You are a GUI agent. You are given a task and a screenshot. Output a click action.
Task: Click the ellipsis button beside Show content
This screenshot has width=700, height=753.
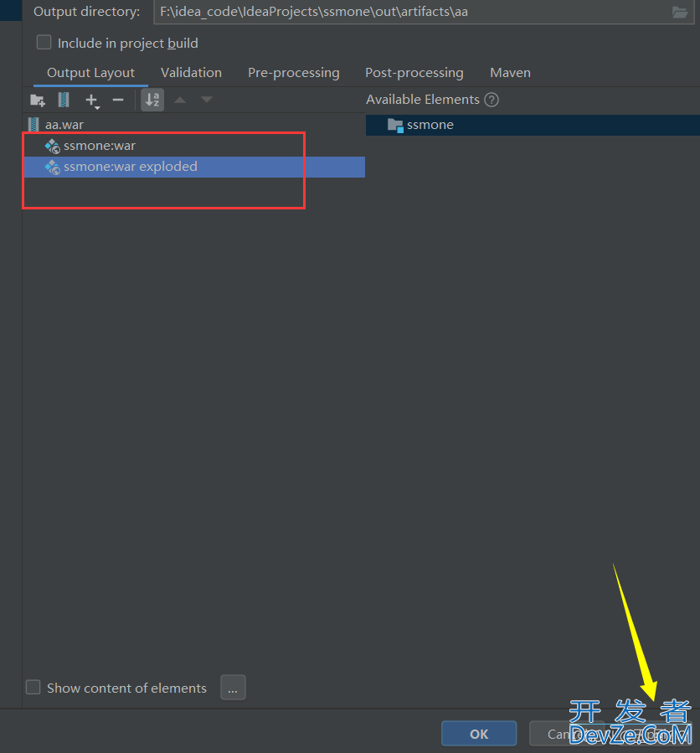pyautogui.click(x=233, y=687)
